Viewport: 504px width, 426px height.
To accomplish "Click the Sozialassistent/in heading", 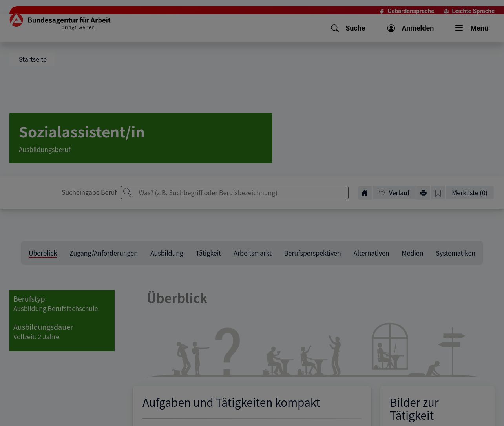I will pyautogui.click(x=82, y=132).
